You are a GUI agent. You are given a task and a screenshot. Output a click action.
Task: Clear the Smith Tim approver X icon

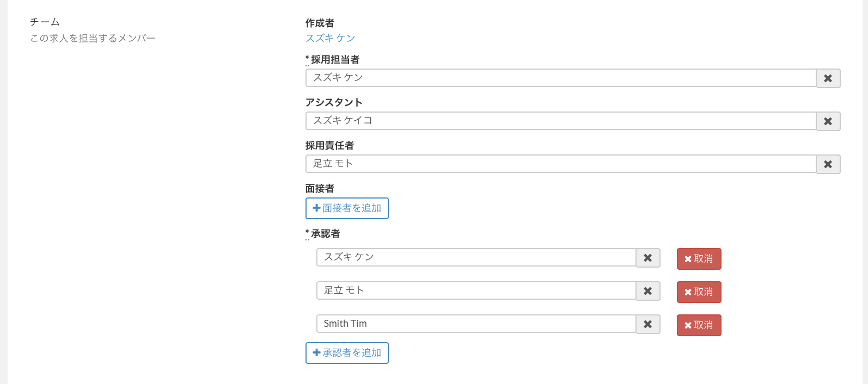pyautogui.click(x=648, y=324)
